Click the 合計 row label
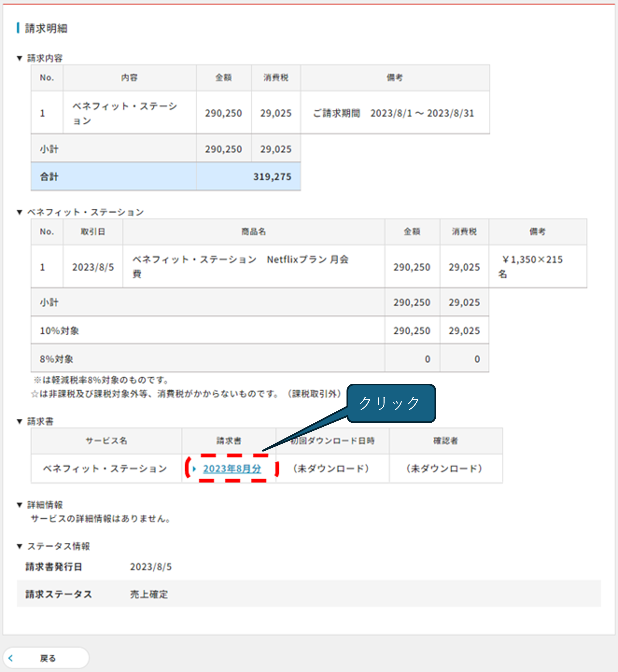The image size is (618, 672). pyautogui.click(x=49, y=177)
